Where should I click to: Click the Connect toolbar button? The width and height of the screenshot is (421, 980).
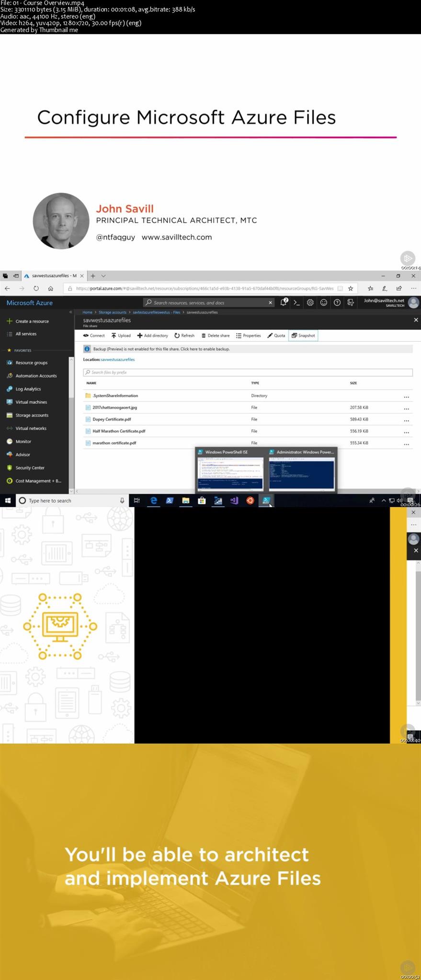(94, 335)
